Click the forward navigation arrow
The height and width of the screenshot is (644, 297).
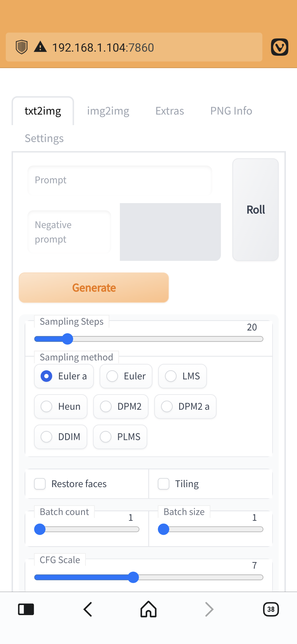[x=209, y=609]
